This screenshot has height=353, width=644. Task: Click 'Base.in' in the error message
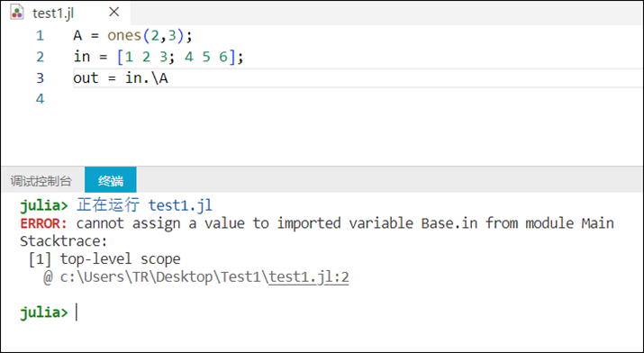tap(449, 223)
